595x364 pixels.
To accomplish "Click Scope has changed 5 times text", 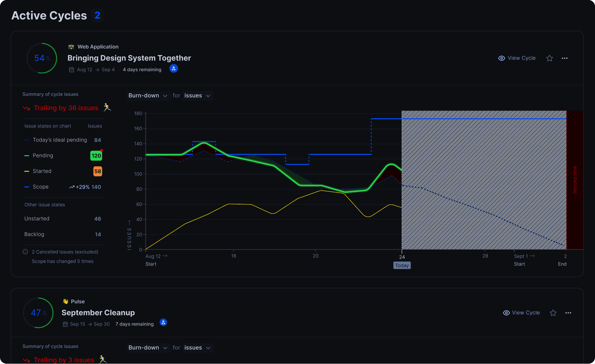I will (x=63, y=261).
